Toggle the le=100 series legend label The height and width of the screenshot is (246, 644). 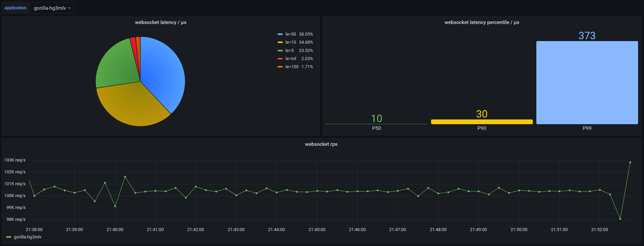(292, 67)
